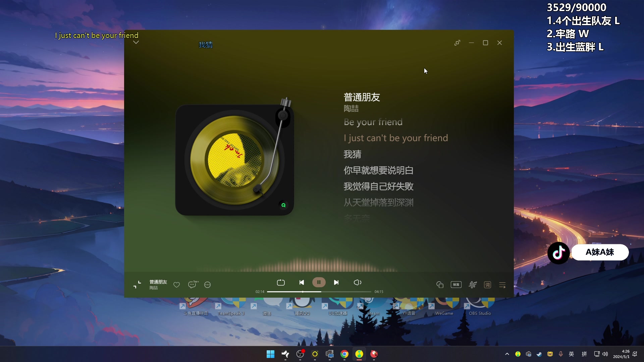Viewport: 644px width, 362px height.
Task: Open the one-click listen-together icon
Action: click(440, 285)
